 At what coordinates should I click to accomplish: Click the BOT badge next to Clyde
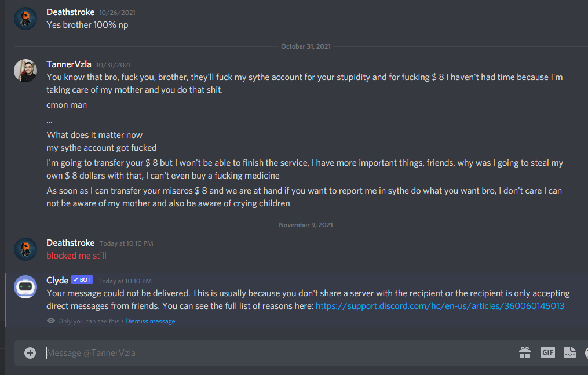click(x=82, y=280)
